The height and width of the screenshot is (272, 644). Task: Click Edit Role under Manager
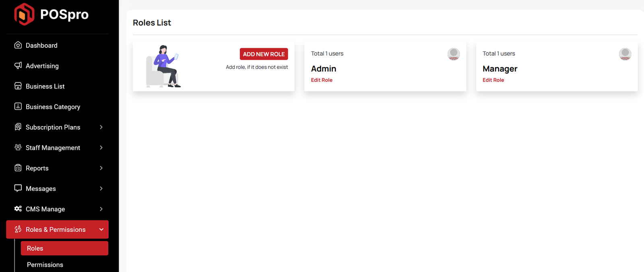click(493, 80)
